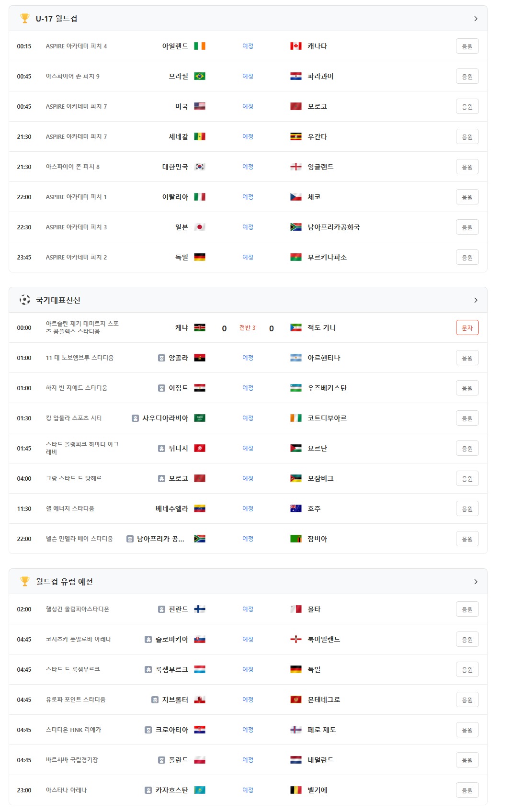Open 월드컵 유럽 예선 chevron arrow
512x812 pixels.
pos(476,581)
